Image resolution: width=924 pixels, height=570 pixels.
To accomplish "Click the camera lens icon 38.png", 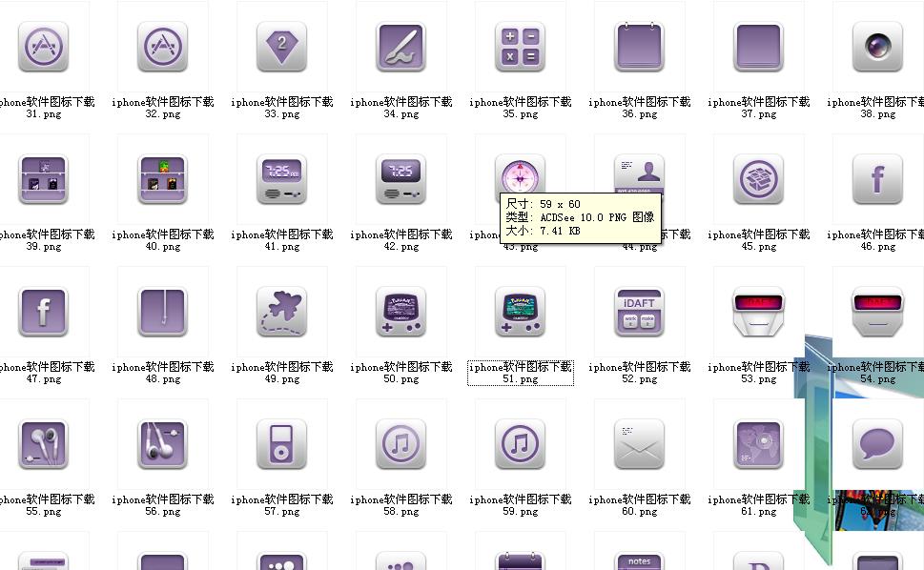I will [878, 47].
